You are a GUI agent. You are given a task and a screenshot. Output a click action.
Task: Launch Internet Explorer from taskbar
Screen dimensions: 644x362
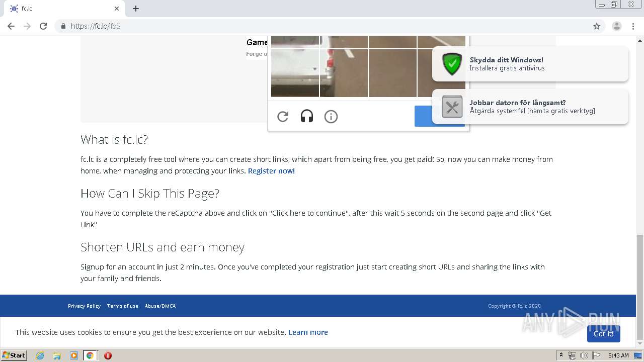click(40, 355)
